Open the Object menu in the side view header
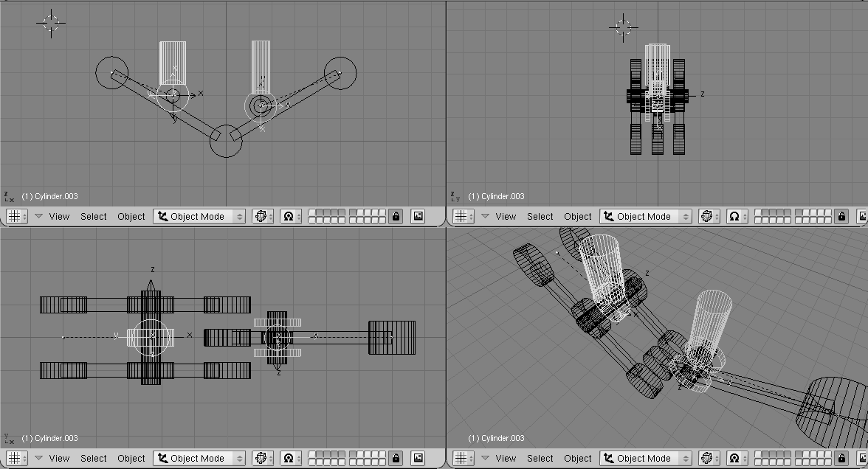 pyautogui.click(x=578, y=216)
